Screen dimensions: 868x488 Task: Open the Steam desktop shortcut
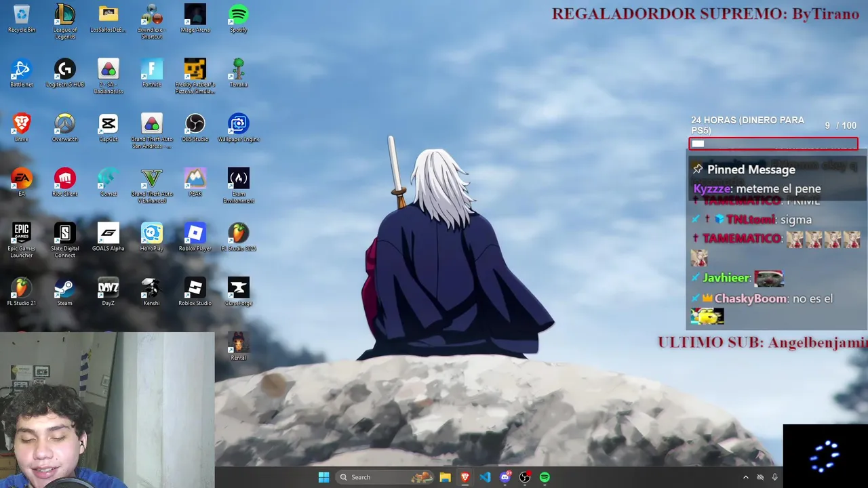coord(65,293)
